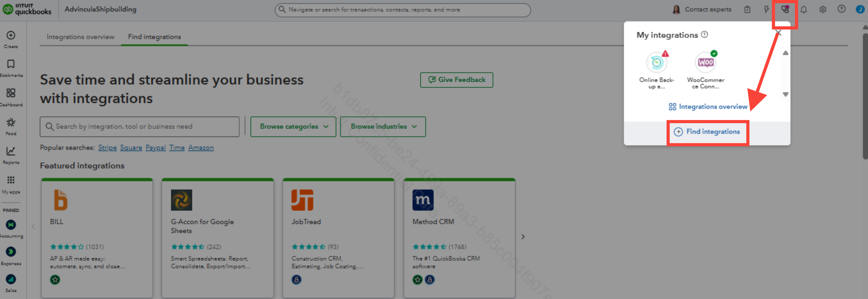The height and width of the screenshot is (299, 868).
Task: Click Find integrations in My integrations panel
Action: pos(708,132)
